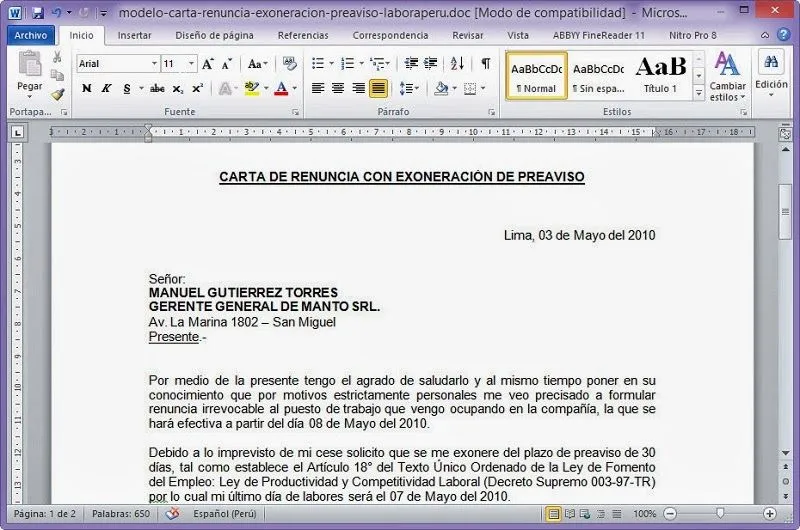Toggle Underline (S) formatting
Image resolution: width=800 pixels, height=530 pixels.
tap(127, 88)
